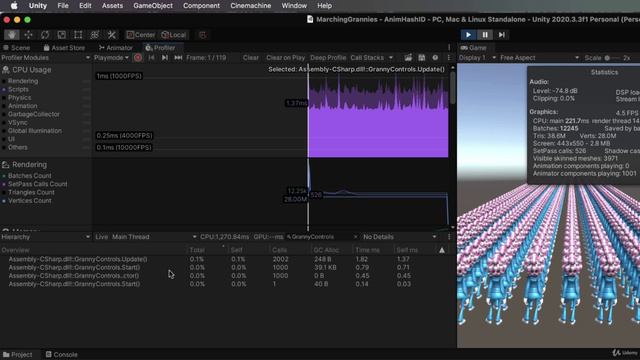Save profiler data to file

tap(422, 58)
